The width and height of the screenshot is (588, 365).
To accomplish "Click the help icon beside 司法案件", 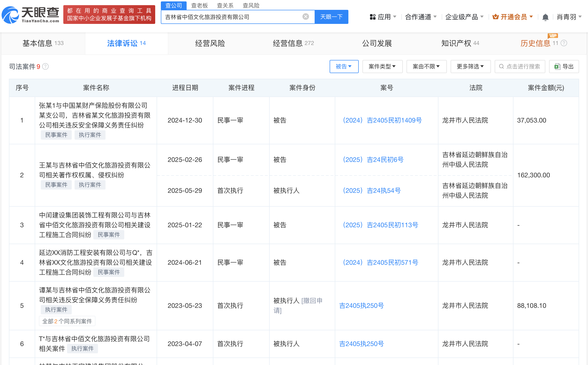I will tap(45, 67).
